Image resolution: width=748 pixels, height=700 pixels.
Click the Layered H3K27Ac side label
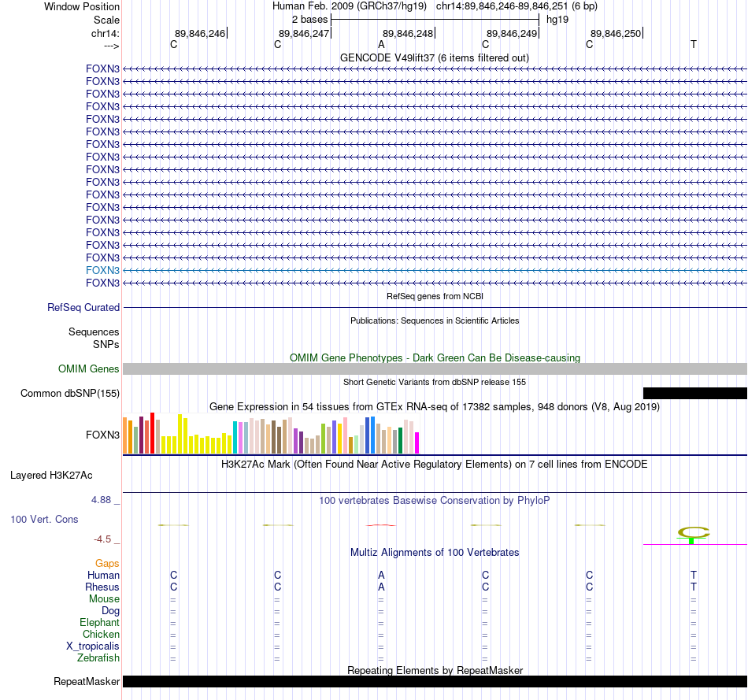pos(51,476)
